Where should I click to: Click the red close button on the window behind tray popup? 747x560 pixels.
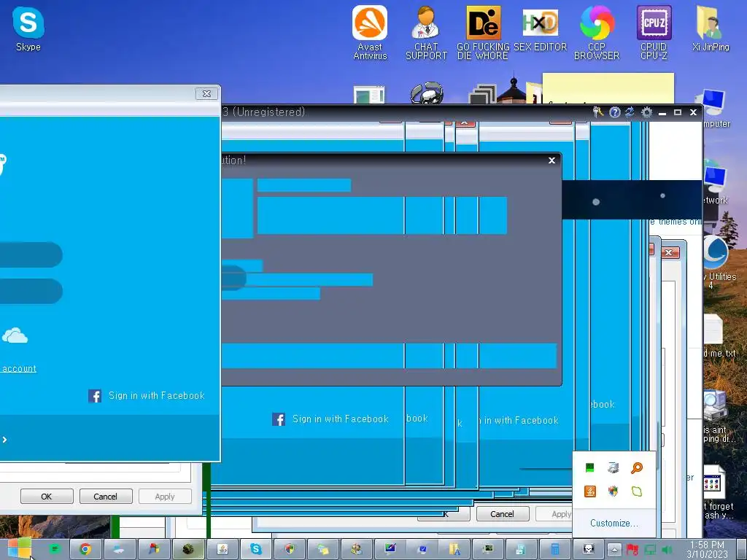pos(669,252)
